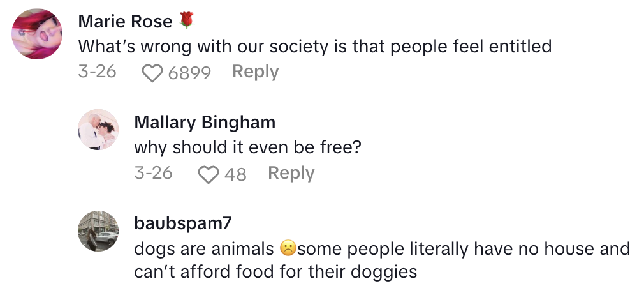Click the 3-26 date under Mallary Bingham's reply

click(x=153, y=174)
